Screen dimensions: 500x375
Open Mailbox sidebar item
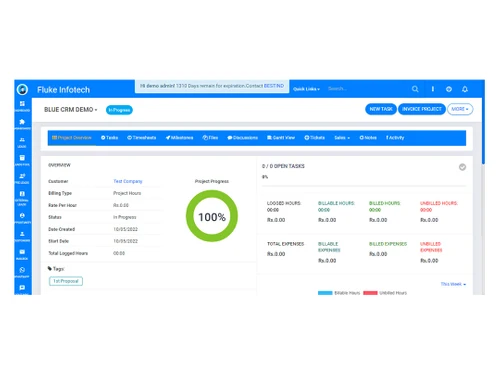22,254
